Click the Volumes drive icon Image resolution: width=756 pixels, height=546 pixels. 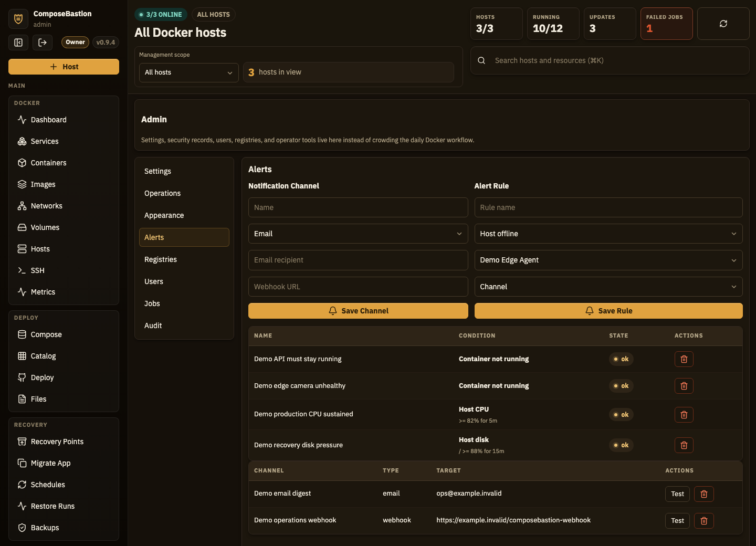click(22, 227)
